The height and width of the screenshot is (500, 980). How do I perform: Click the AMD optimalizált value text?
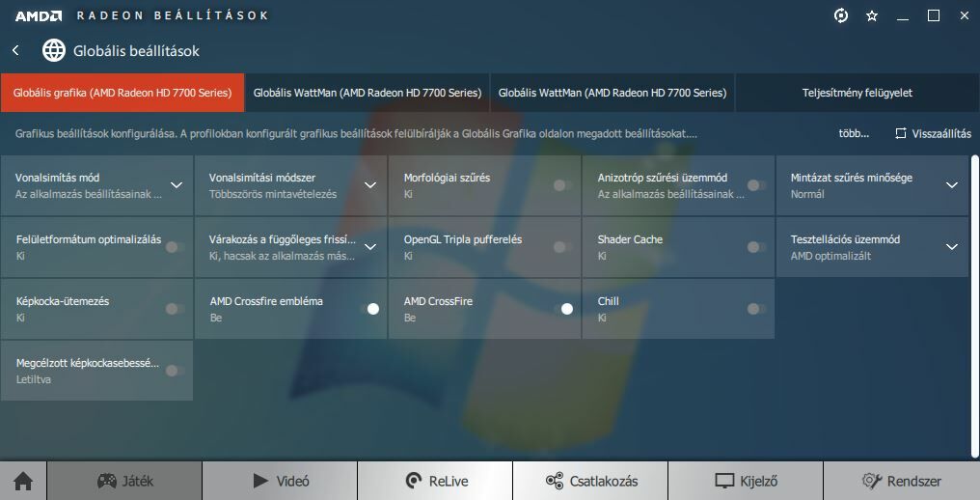tap(830, 256)
